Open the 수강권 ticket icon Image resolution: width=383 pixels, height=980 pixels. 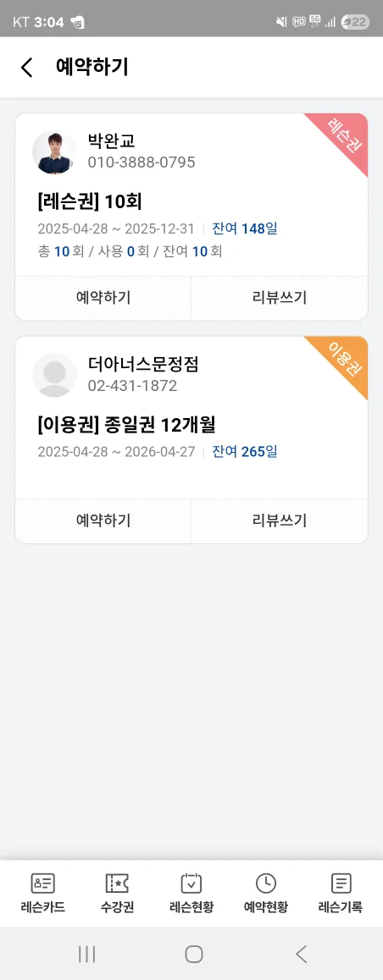pos(117,884)
